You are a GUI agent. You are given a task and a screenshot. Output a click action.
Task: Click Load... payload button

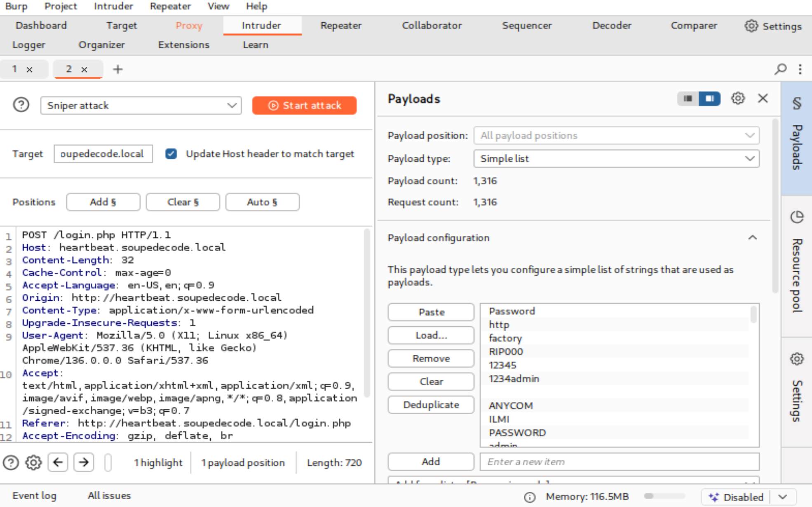coord(431,335)
